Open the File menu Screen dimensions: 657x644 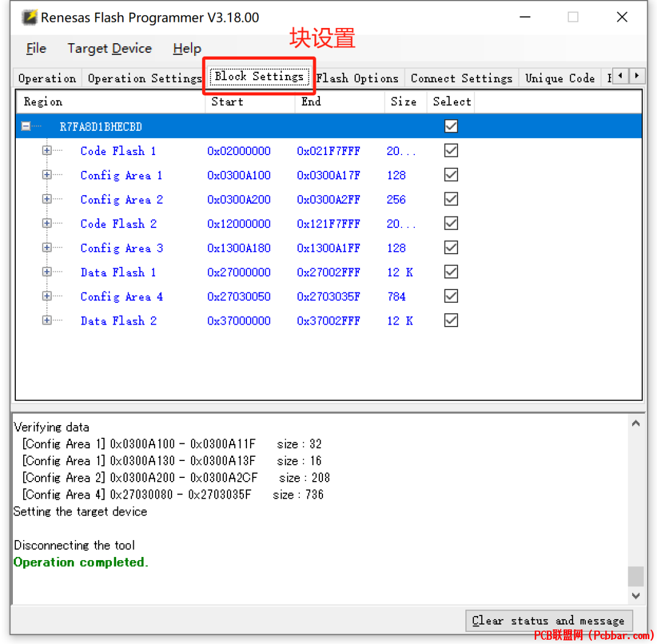tap(36, 48)
